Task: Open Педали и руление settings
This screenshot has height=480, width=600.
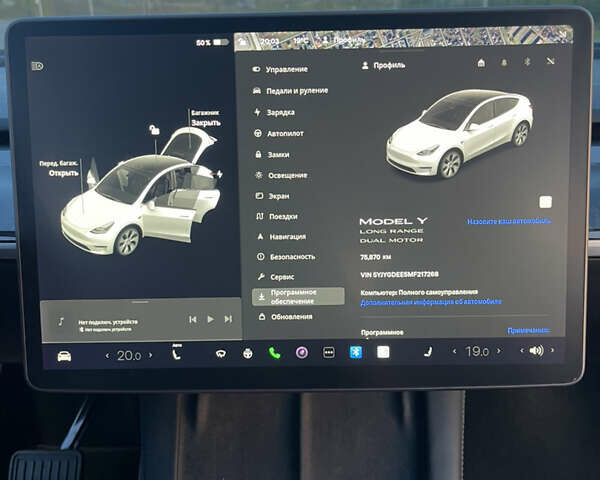Action: click(290, 91)
